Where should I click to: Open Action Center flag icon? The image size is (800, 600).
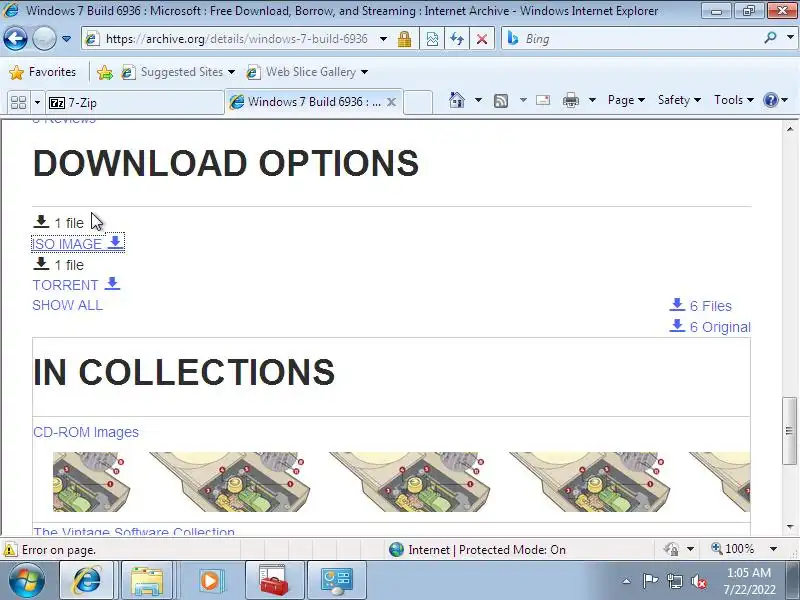(650, 581)
